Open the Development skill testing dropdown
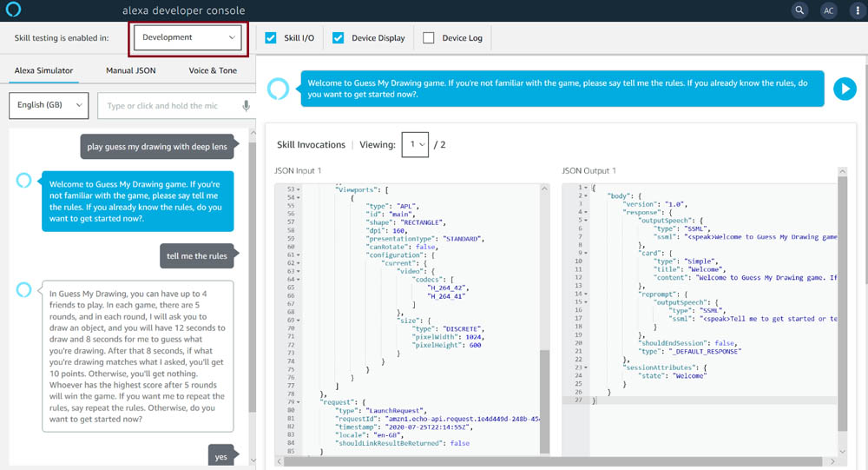The width and height of the screenshot is (868, 470). (x=187, y=37)
